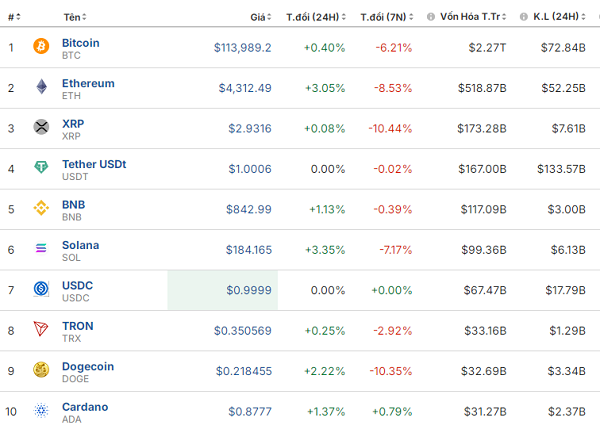Click the ADA ticker symbol
The height and width of the screenshot is (429, 600).
click(72, 419)
